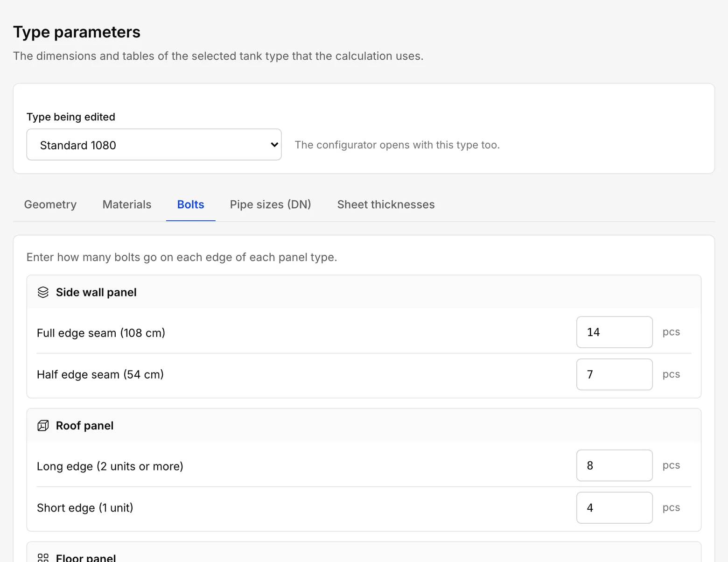The width and height of the screenshot is (728, 562).
Task: Click the Side wall panel heading text
Action: coord(96,292)
